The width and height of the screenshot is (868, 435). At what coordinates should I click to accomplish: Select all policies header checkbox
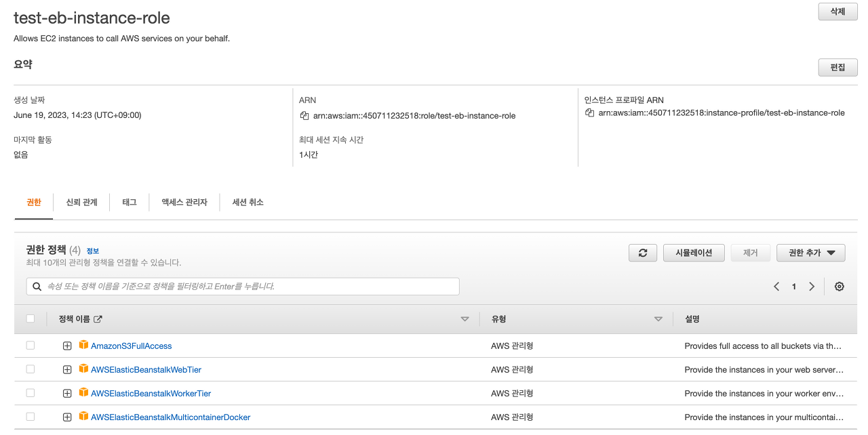(x=30, y=318)
